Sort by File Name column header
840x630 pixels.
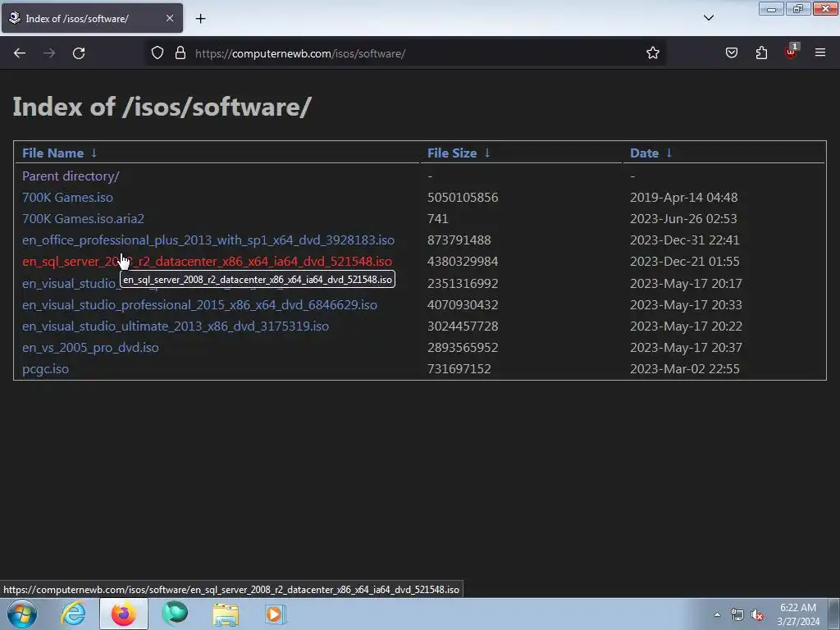52,153
